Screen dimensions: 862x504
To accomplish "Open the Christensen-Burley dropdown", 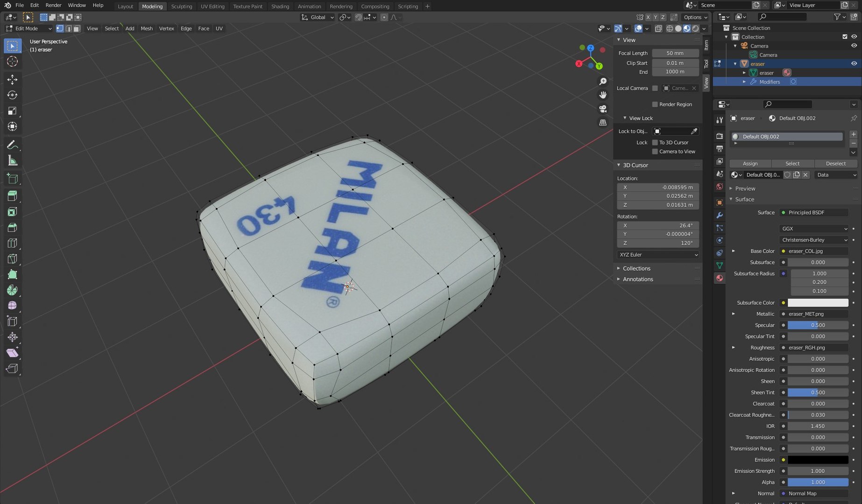I will pos(813,240).
